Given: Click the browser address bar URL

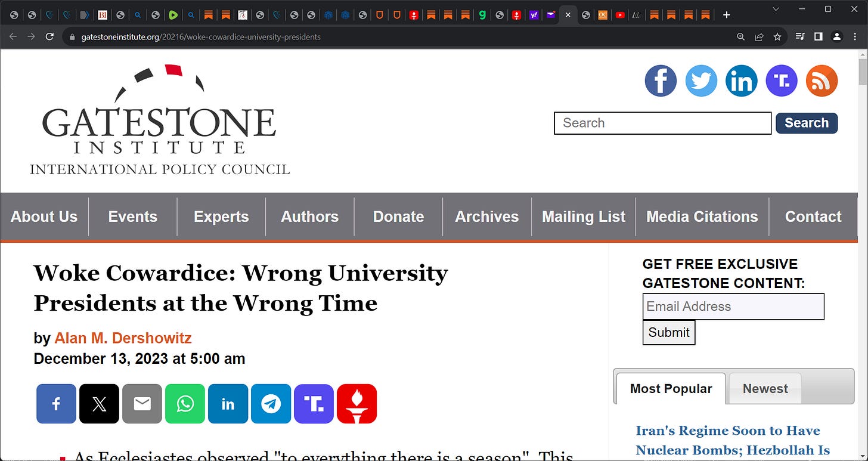Looking at the screenshot, I should click(x=201, y=37).
